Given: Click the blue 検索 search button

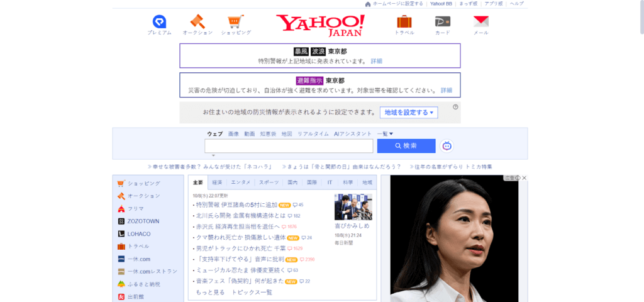Looking at the screenshot, I should (x=406, y=146).
